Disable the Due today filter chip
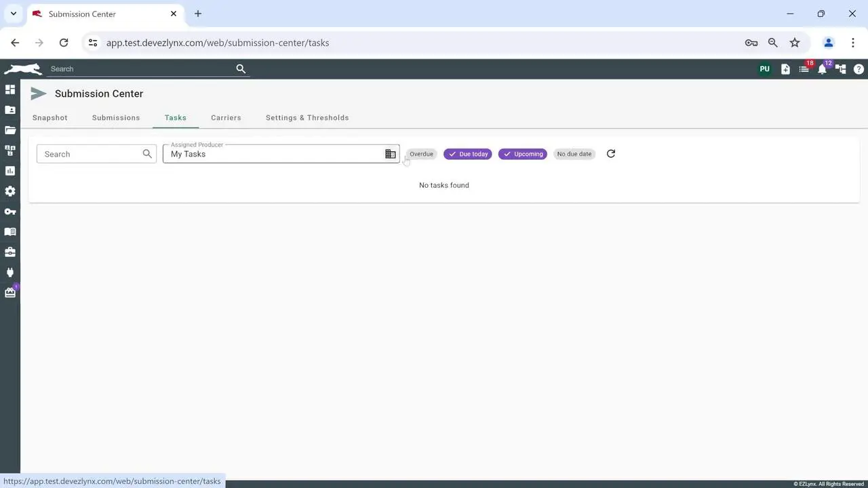The width and height of the screenshot is (868, 488). (x=468, y=154)
